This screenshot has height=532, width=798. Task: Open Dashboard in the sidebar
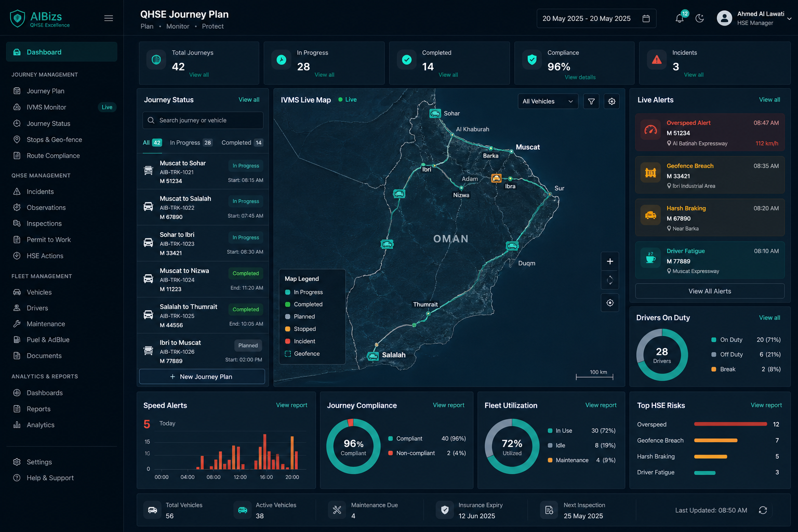point(61,52)
